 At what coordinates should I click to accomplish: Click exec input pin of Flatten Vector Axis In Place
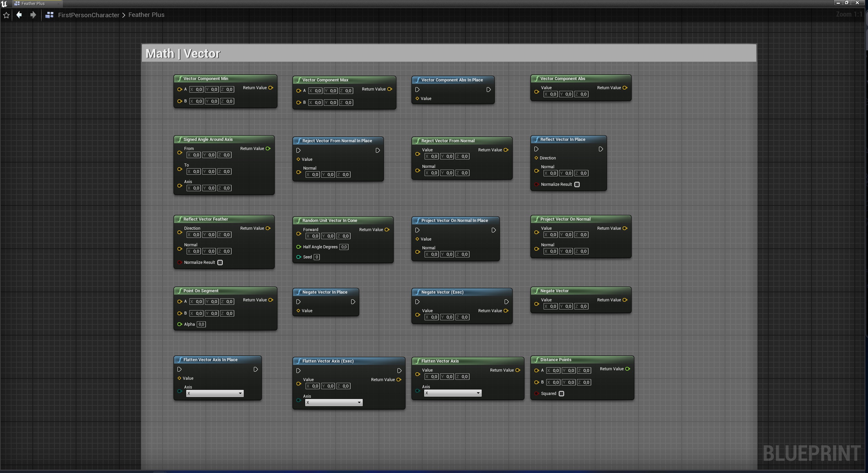[x=179, y=369]
